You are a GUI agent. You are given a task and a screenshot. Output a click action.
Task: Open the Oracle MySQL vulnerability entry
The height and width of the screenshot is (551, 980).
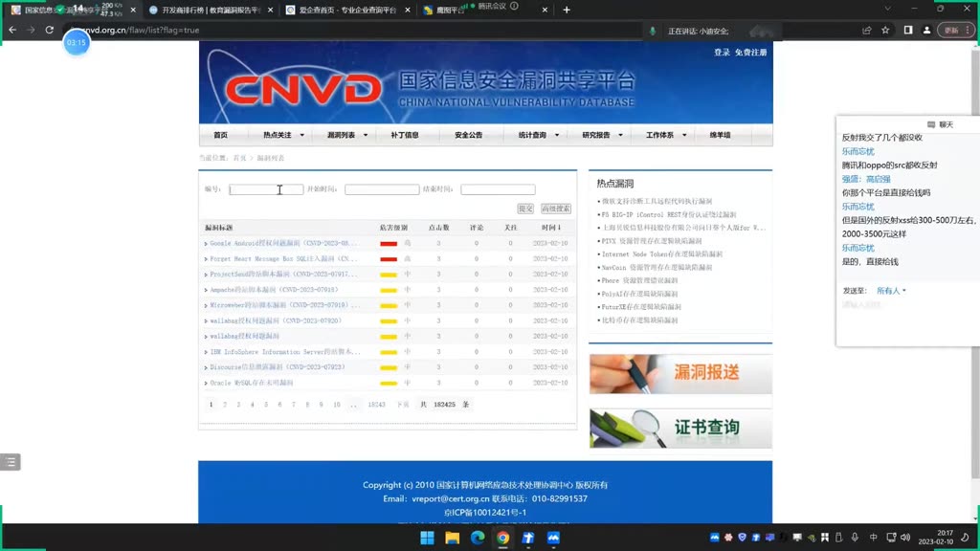pyautogui.click(x=252, y=383)
